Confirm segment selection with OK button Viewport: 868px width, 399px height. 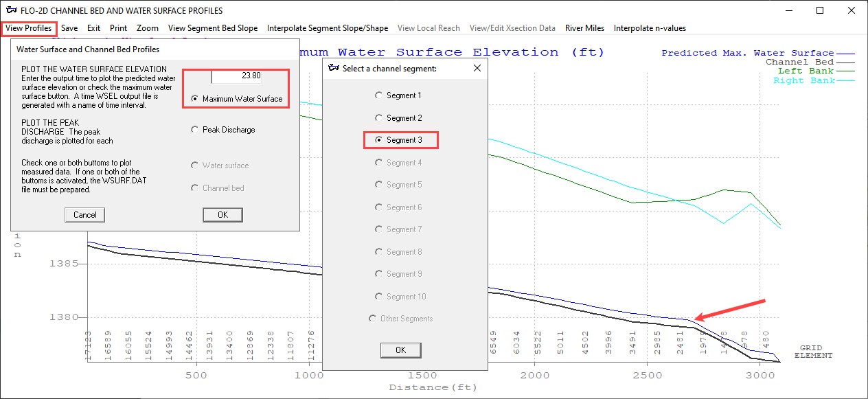point(400,350)
